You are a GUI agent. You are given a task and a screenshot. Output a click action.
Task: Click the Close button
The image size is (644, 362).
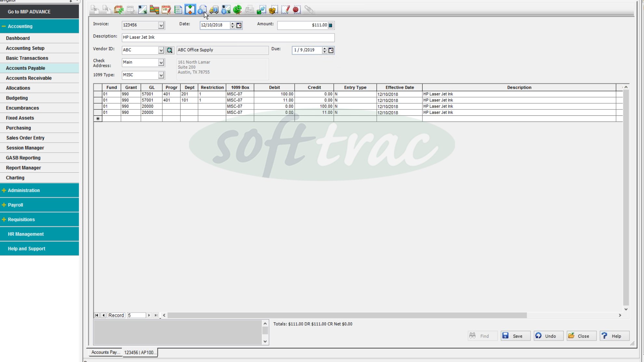(582, 336)
